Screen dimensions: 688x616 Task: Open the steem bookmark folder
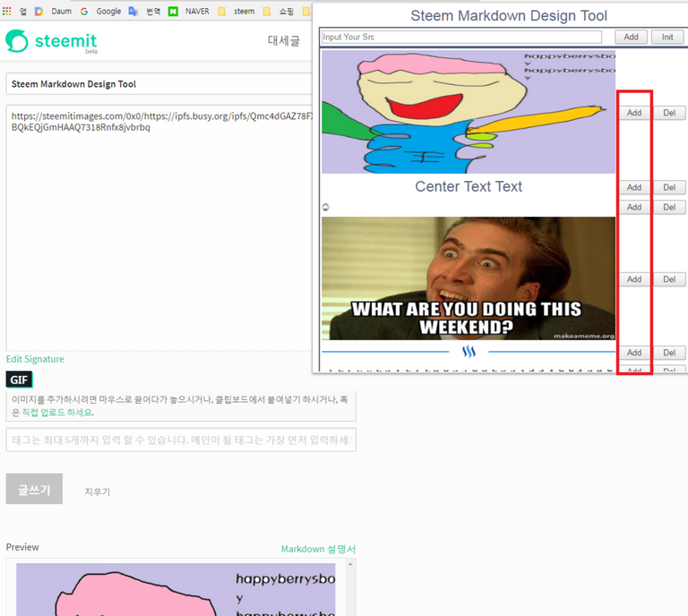[236, 11]
